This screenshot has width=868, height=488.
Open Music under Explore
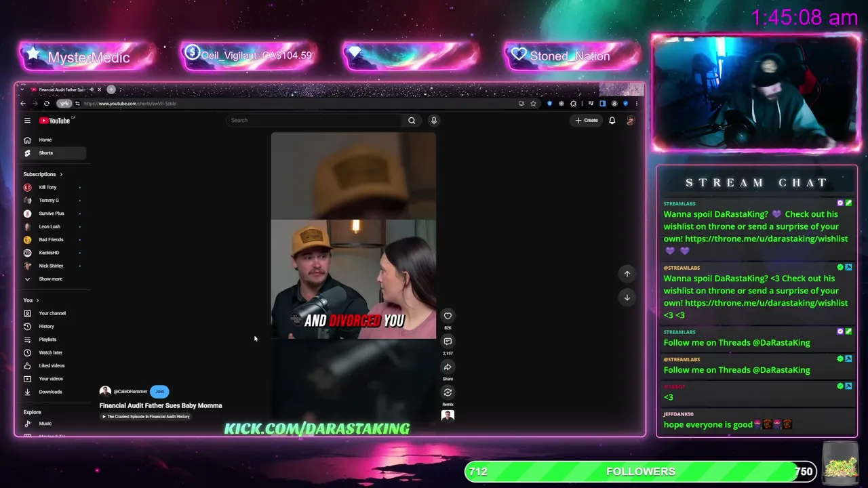click(x=52, y=424)
